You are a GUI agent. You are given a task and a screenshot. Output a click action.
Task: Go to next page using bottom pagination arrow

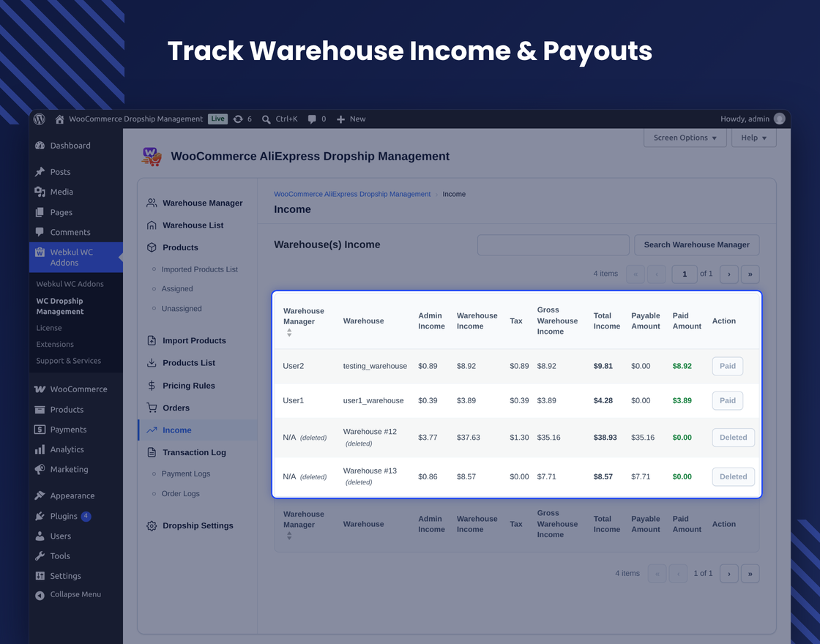[729, 574]
